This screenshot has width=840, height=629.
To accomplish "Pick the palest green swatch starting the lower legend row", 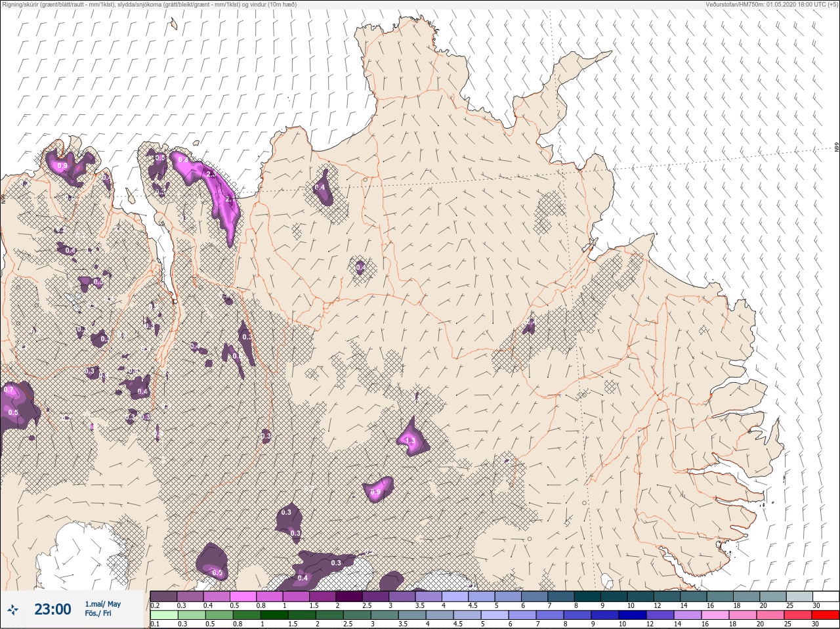I will pyautogui.click(x=163, y=615).
